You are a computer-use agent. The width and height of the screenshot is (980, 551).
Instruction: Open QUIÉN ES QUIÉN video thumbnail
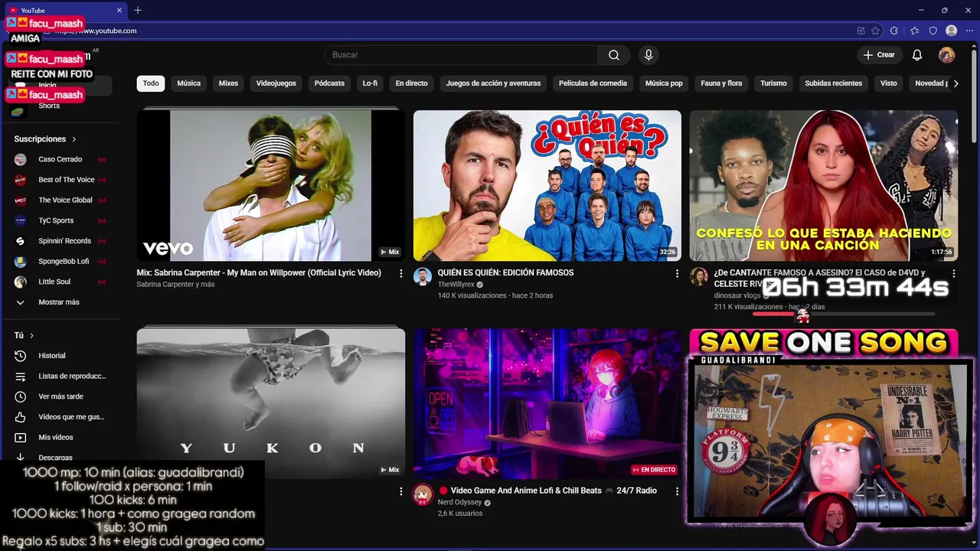[547, 185]
